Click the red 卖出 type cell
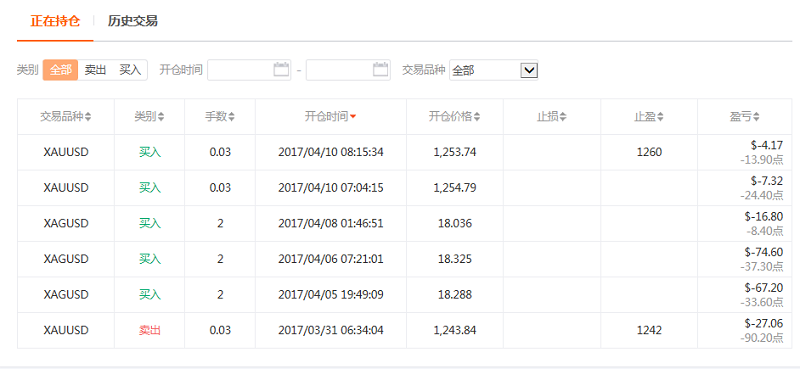 [149, 331]
